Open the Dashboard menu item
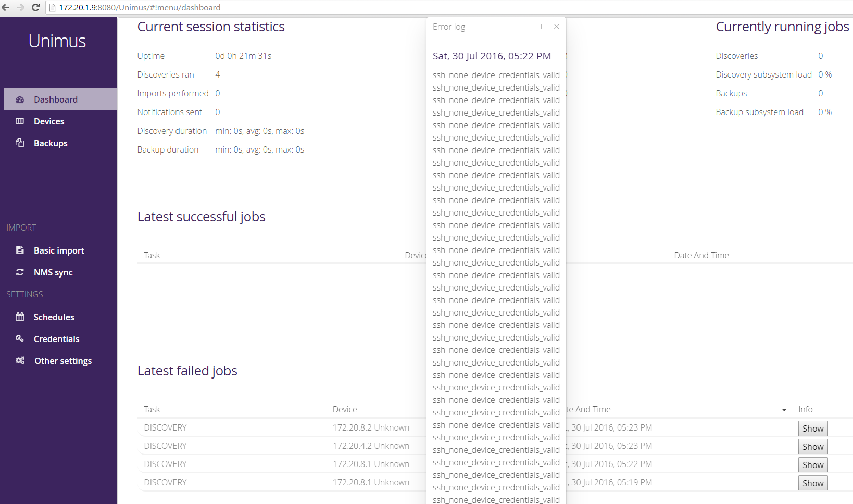The width and height of the screenshot is (853, 504). pyautogui.click(x=60, y=99)
